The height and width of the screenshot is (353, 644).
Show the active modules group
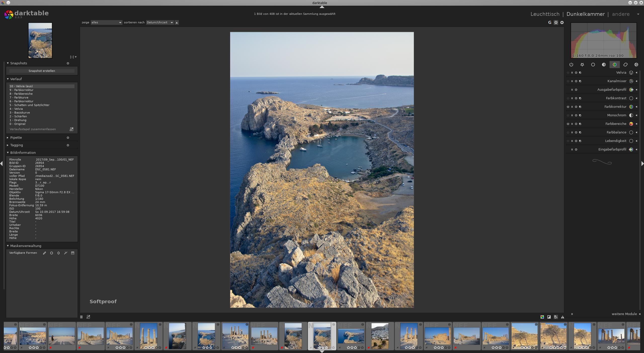[571, 65]
